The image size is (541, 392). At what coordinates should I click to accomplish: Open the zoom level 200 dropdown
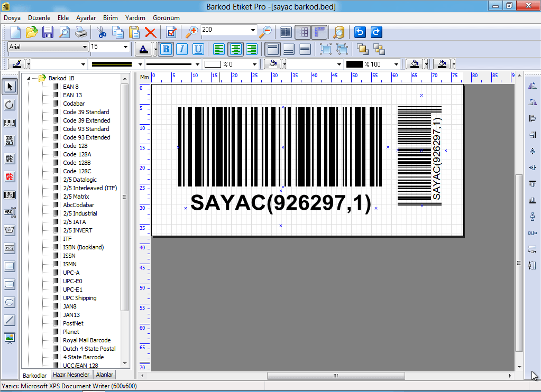click(x=253, y=30)
